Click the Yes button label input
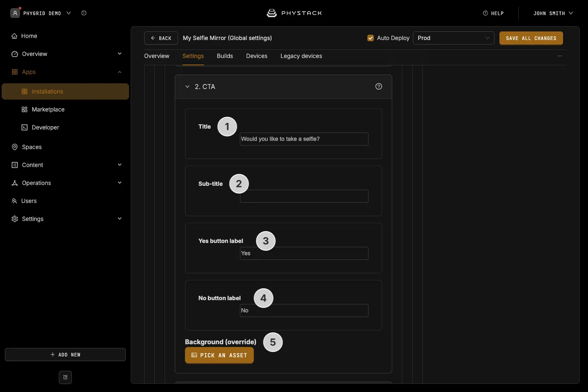588x392 pixels. tap(304, 253)
